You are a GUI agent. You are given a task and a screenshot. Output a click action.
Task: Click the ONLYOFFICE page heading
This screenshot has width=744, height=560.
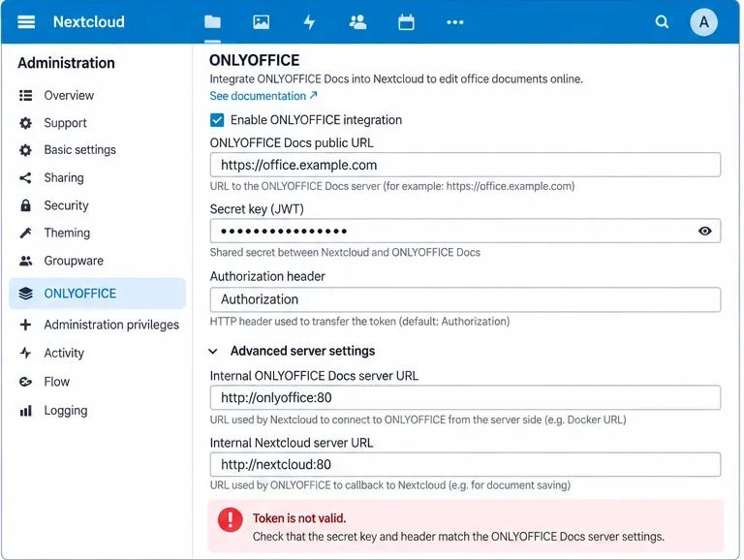[x=255, y=60]
